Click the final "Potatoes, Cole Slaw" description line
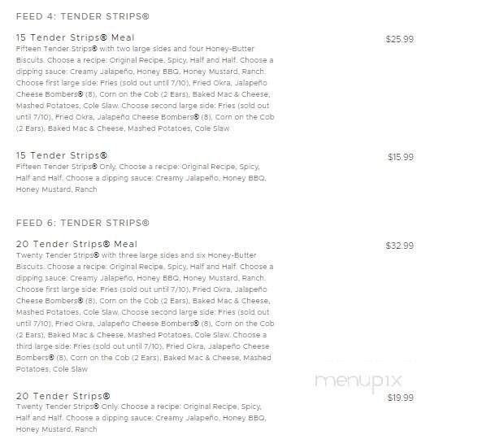The image size is (504, 448). pyautogui.click(x=52, y=369)
